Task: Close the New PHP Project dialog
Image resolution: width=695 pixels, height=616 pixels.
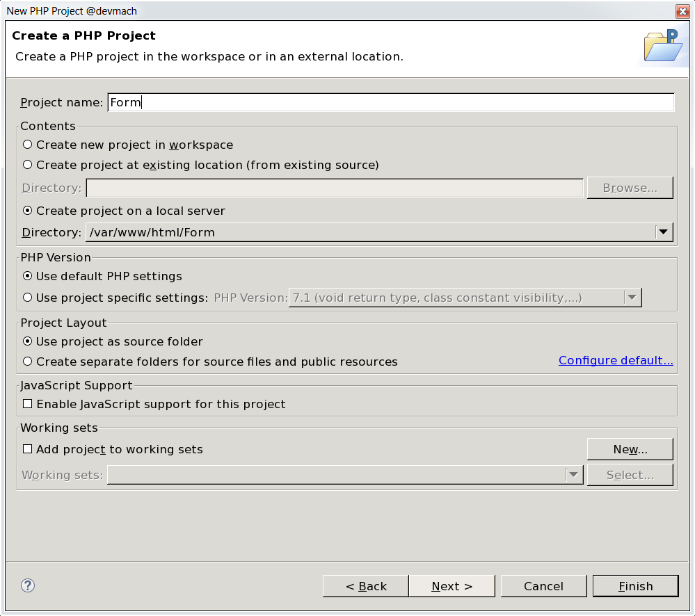Action: [x=682, y=10]
